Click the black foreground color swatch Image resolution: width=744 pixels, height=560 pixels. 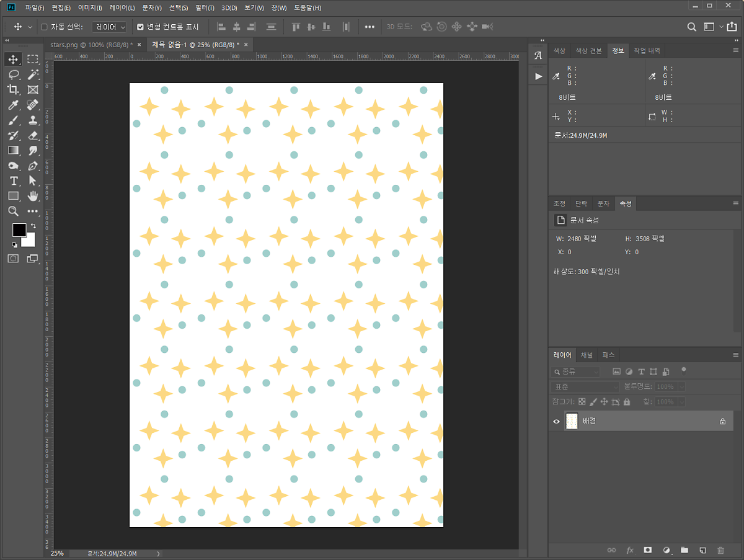(19, 229)
